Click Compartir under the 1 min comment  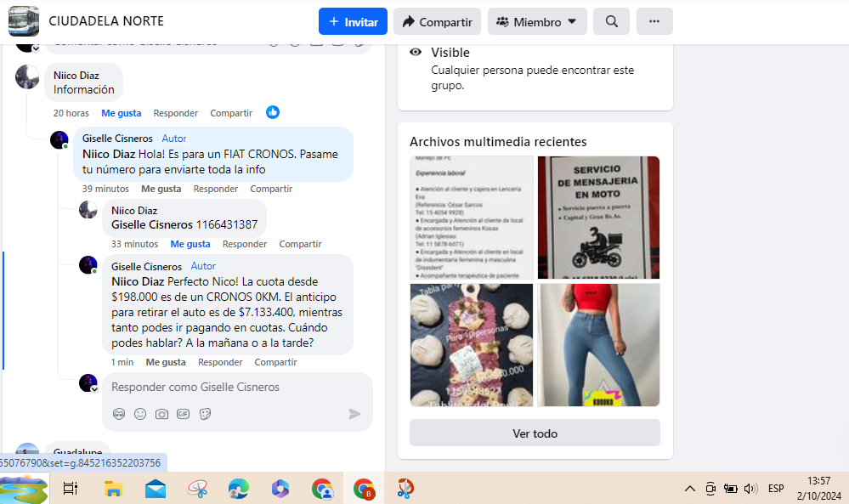[x=275, y=362]
